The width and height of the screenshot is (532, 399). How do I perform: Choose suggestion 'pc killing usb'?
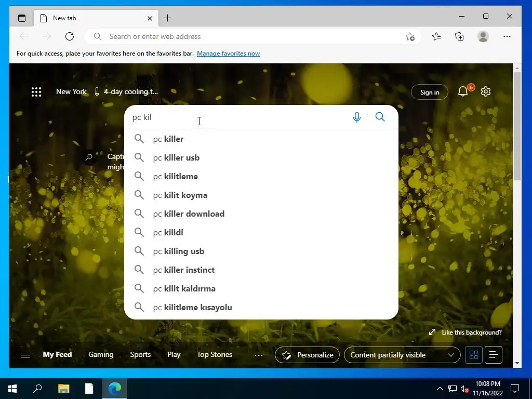pyautogui.click(x=261, y=251)
